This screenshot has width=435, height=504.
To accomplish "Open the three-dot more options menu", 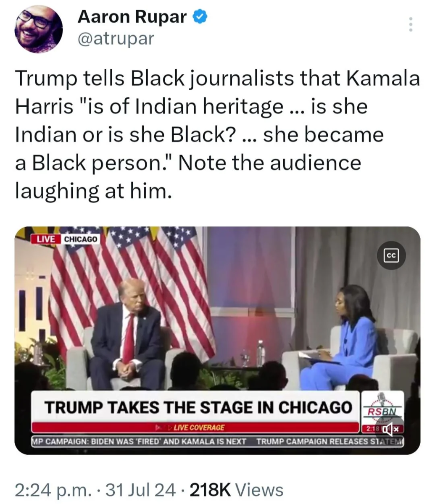I will coord(411,24).
